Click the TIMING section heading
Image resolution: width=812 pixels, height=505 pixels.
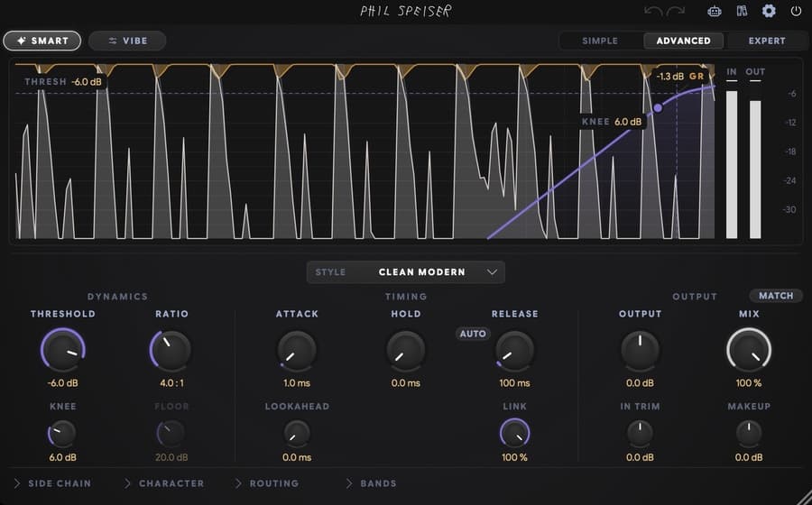coord(406,297)
